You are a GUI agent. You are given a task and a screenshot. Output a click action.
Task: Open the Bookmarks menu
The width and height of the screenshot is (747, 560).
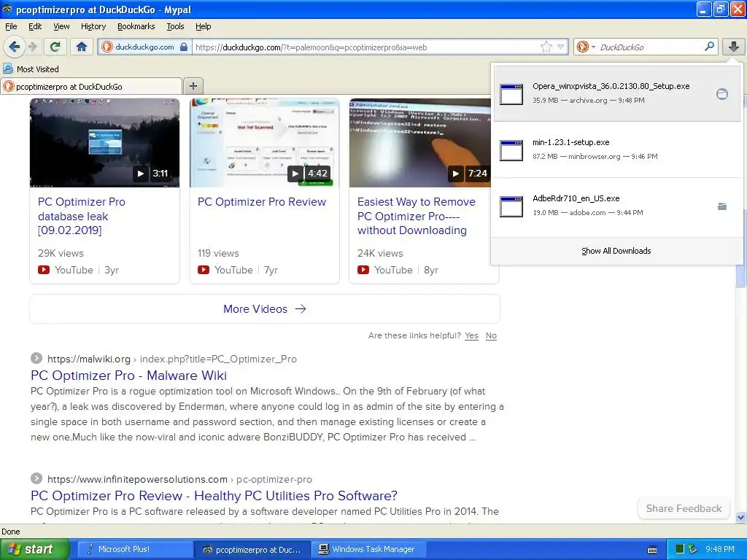click(136, 26)
